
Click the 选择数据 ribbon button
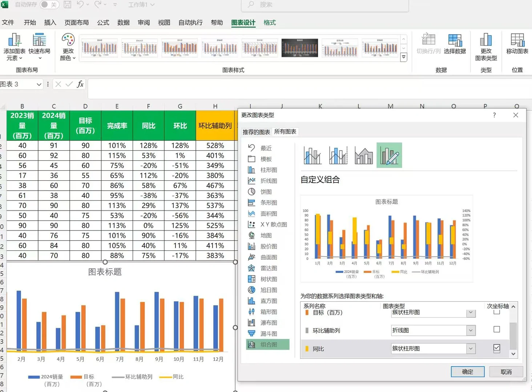(455, 44)
